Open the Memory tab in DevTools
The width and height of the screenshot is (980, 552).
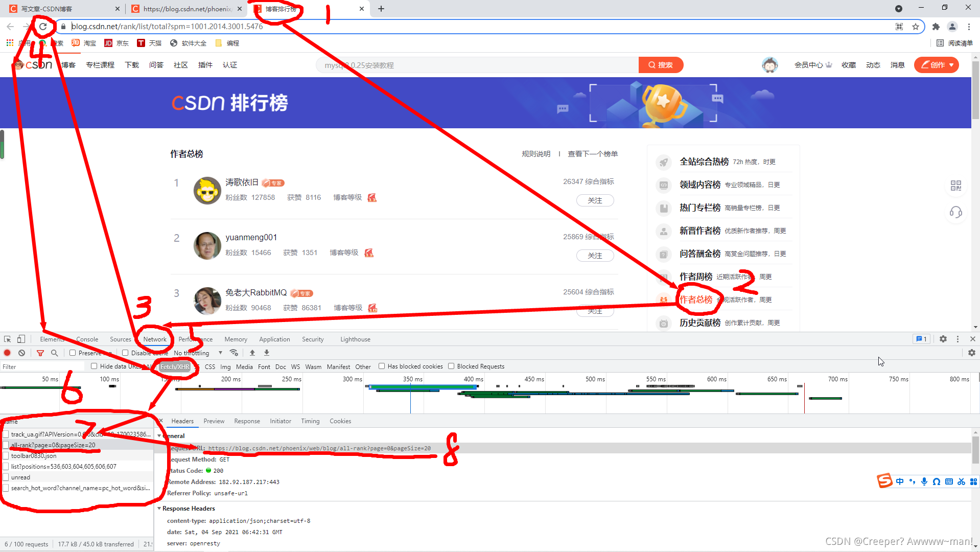click(x=236, y=339)
